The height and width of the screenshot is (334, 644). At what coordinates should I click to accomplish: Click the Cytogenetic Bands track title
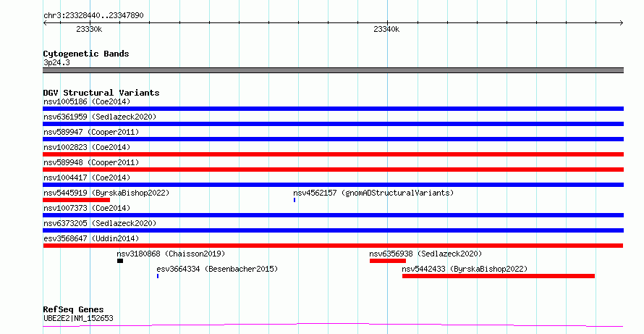(86, 54)
